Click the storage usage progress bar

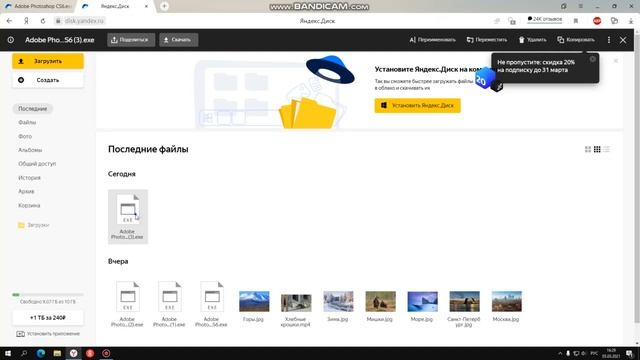point(48,294)
